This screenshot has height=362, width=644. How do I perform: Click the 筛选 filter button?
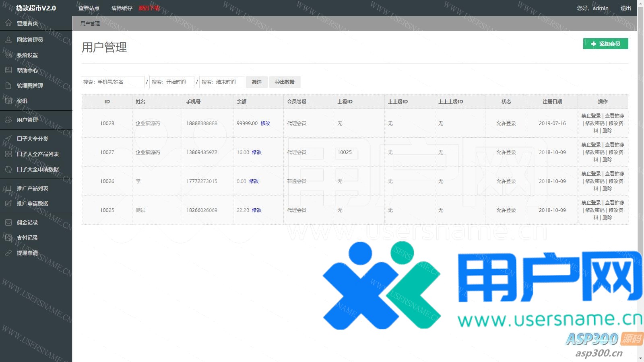(257, 82)
